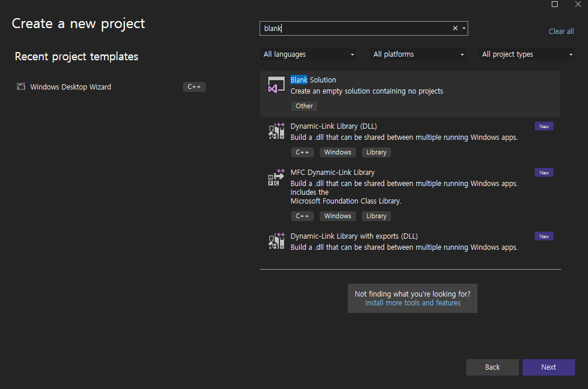
Task: Click Windows tag under Dynamic-Link Library (DLL)
Action: (337, 152)
